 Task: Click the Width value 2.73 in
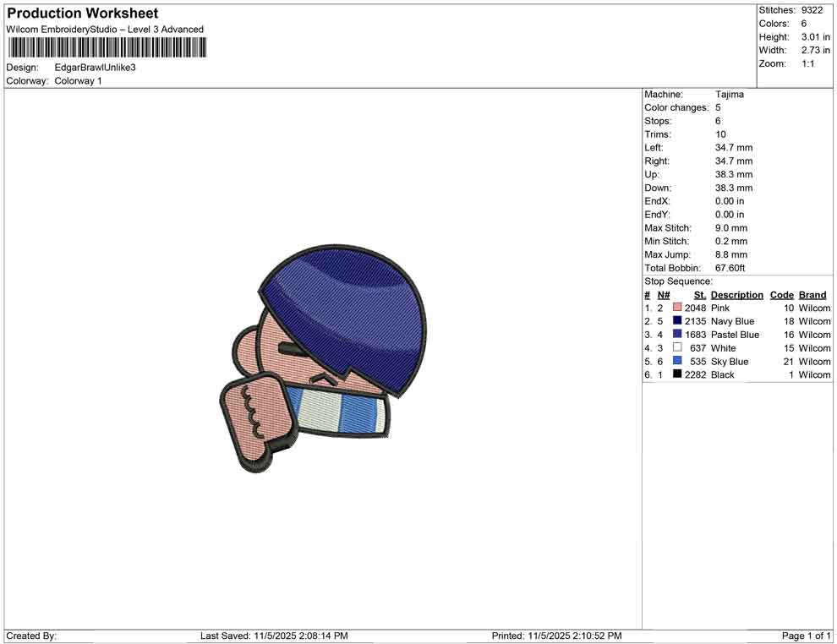point(816,50)
